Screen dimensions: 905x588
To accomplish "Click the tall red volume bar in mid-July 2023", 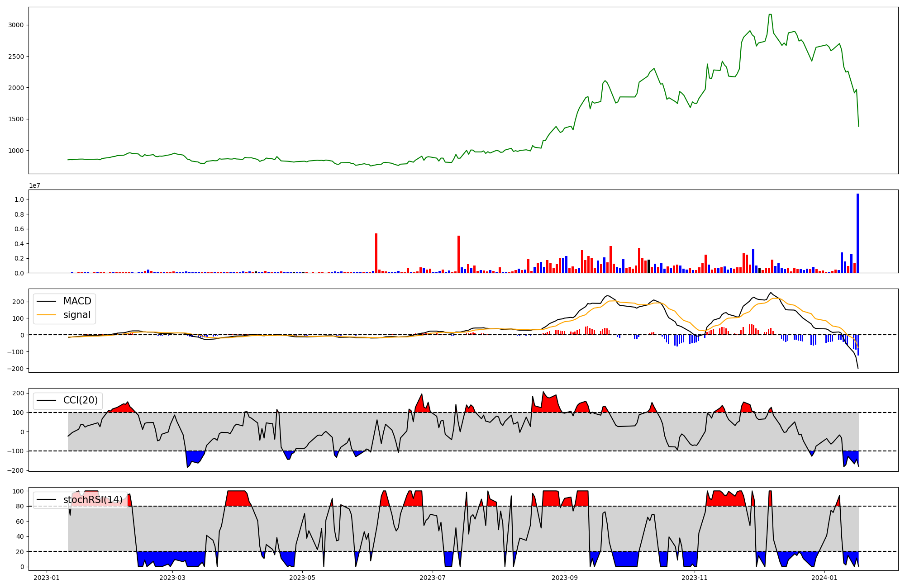I will click(458, 254).
